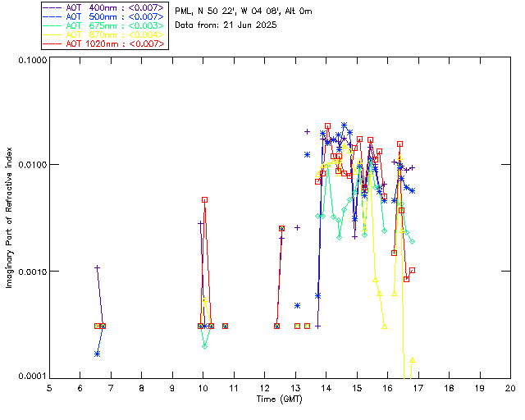This screenshot has height=420, width=525.
Task: Select the AOT 870nm yellow legend entry
Action: pos(104,34)
